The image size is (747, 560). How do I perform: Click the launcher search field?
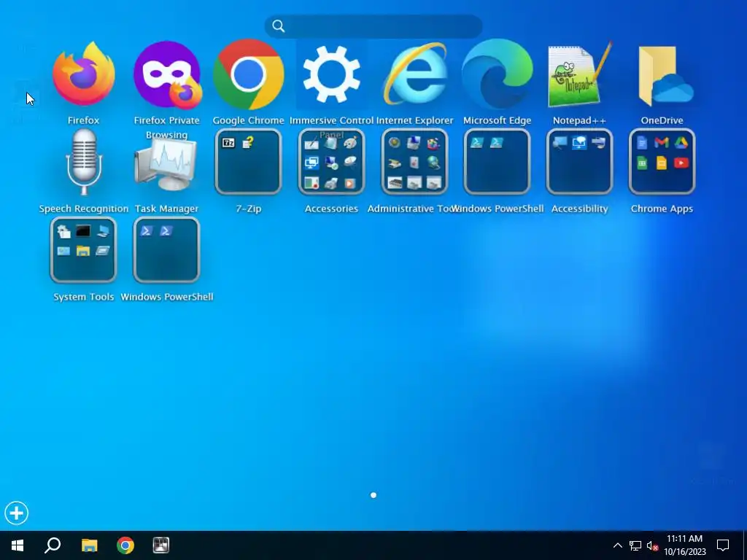[373, 26]
